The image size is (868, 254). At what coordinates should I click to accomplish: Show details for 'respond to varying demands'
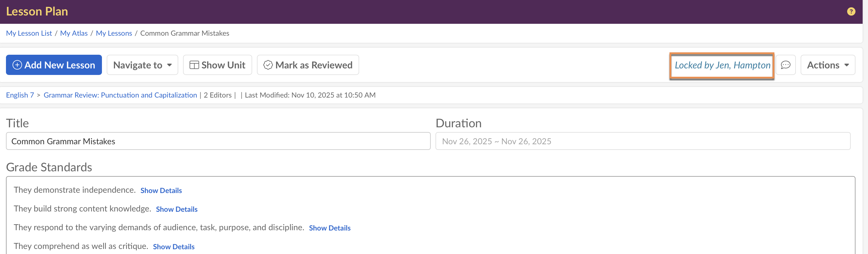click(x=330, y=228)
